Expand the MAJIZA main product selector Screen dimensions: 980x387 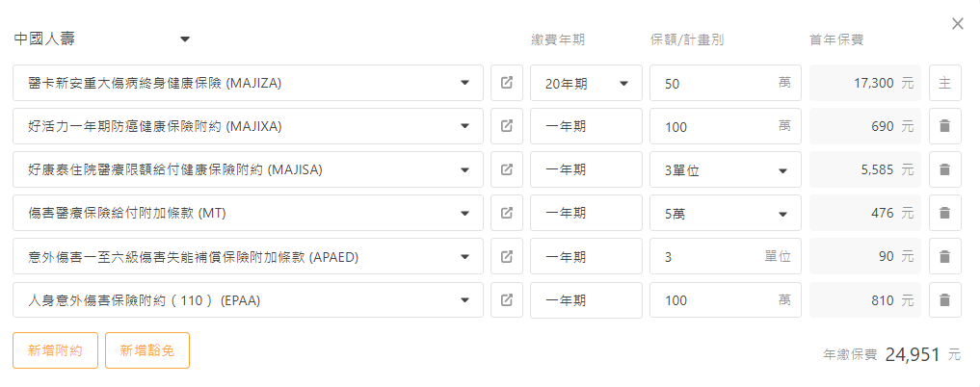pyautogui.click(x=466, y=84)
